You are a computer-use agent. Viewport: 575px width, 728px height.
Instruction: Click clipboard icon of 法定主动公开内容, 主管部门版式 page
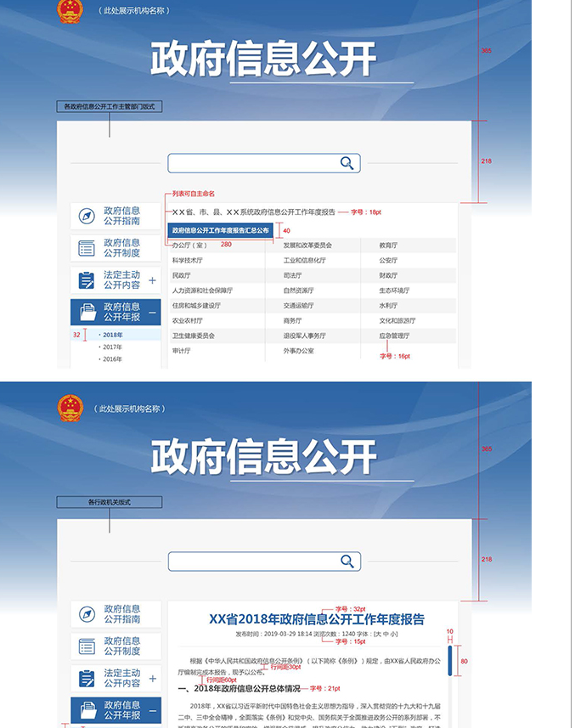tap(87, 280)
